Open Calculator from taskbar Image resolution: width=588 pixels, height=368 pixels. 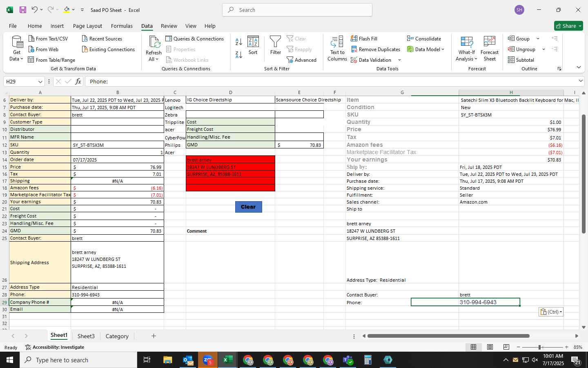coord(368,360)
